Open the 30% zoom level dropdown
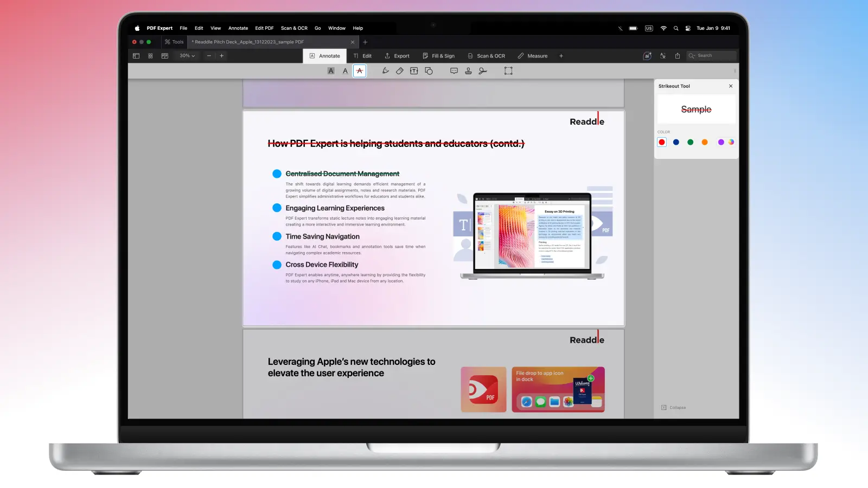Image resolution: width=868 pixels, height=488 pixels. (187, 56)
